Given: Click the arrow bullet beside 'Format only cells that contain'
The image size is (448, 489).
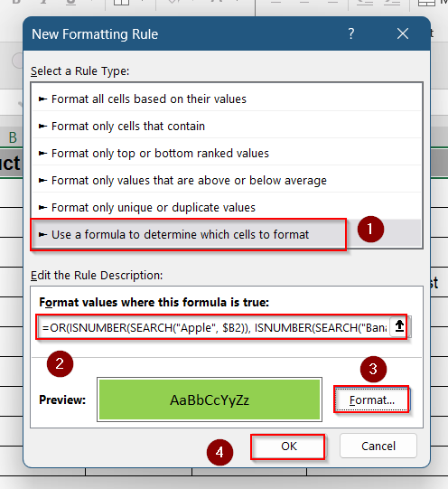Looking at the screenshot, I should [x=42, y=127].
